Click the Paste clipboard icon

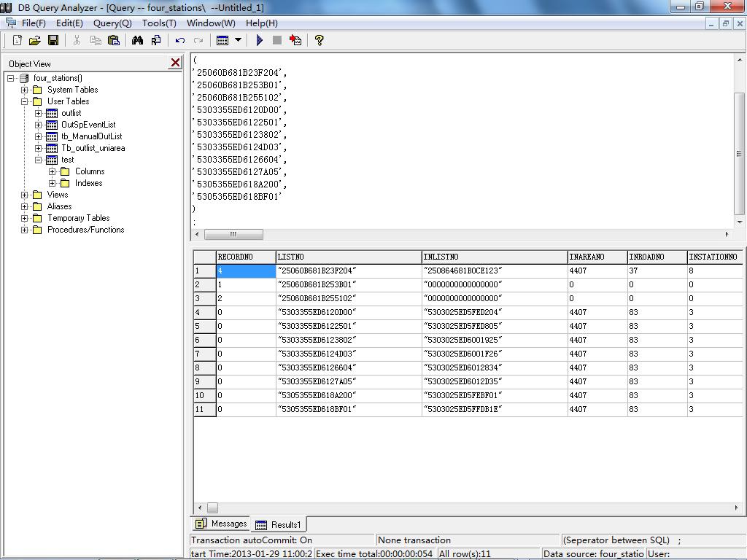tap(114, 41)
